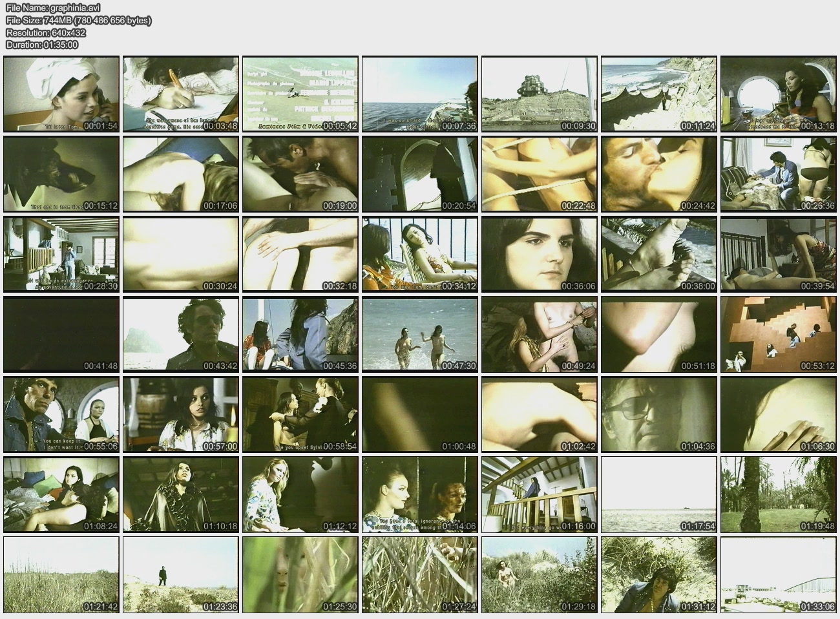Image resolution: width=840 pixels, height=619 pixels.
Task: Select the coastline frame at 00:11:24
Action: 659,94
